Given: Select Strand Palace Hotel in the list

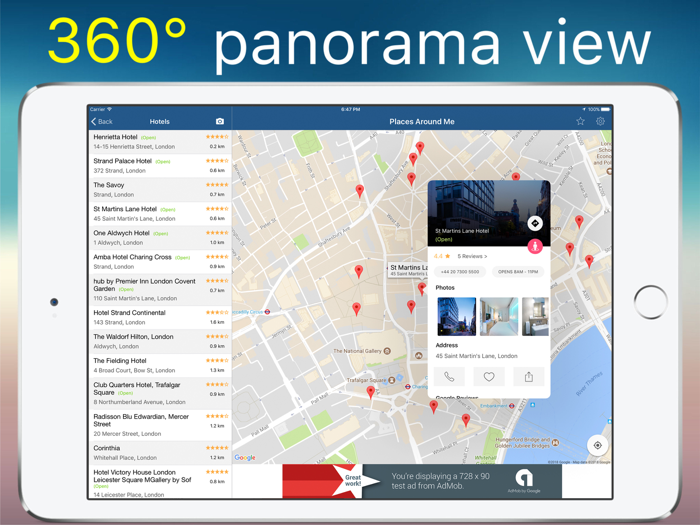Looking at the screenshot, I should (x=159, y=165).
